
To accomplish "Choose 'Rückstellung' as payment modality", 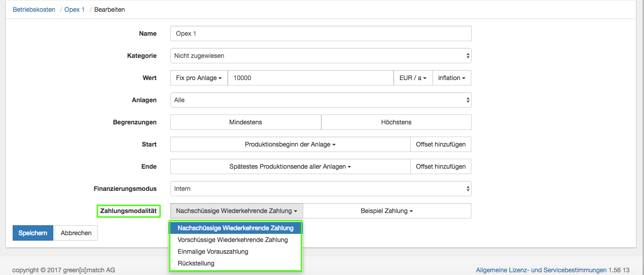I will (x=196, y=263).
